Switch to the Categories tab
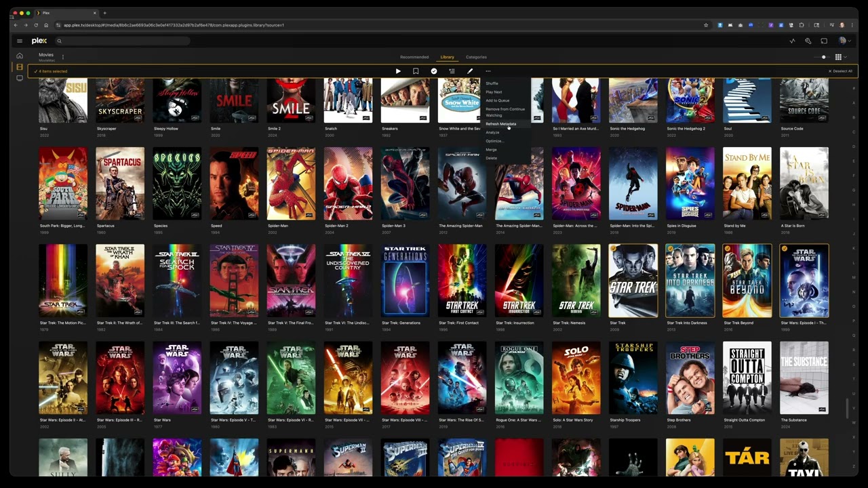Viewport: 868px width, 488px height. 476,57
